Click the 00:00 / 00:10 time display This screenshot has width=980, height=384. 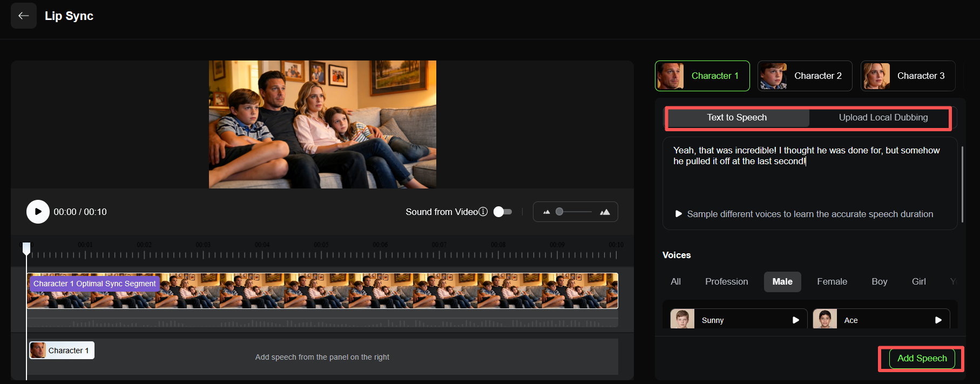(80, 212)
